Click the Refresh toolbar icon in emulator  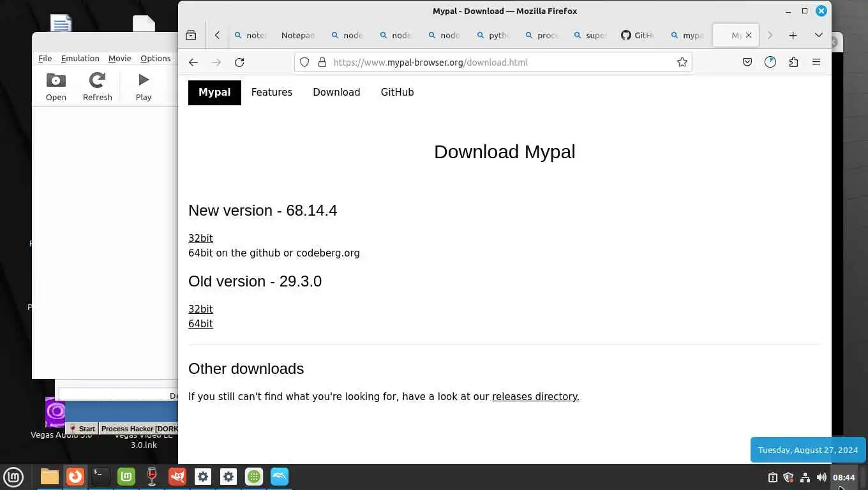[x=97, y=87]
